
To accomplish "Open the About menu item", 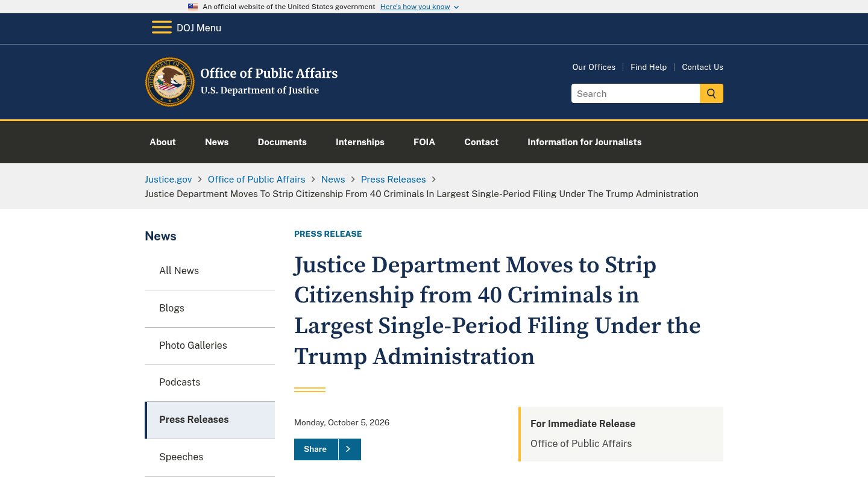I will (163, 142).
